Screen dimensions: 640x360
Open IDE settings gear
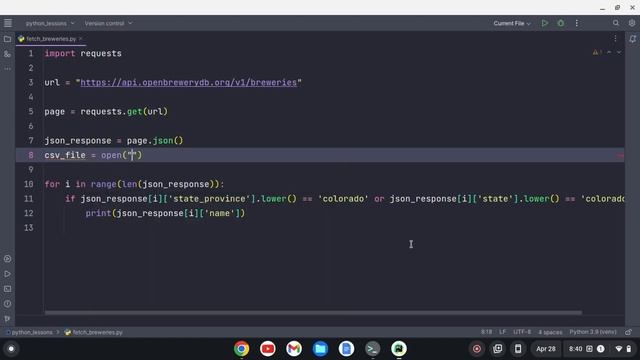pyautogui.click(x=632, y=23)
